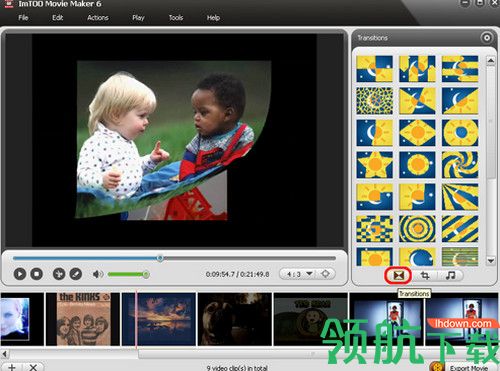Choose the middle transition in fifth row
Image resolution: width=500 pixels, height=371 pixels.
pyautogui.click(x=417, y=197)
